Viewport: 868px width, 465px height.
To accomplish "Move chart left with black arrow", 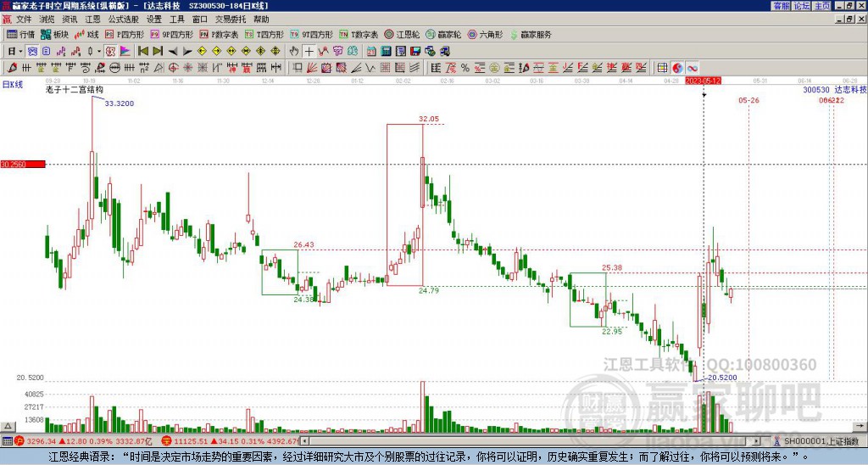I will (173, 52).
